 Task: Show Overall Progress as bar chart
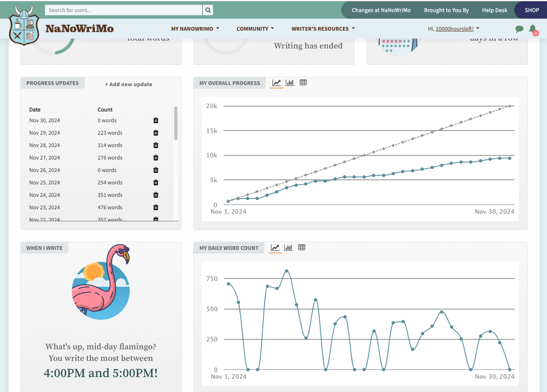click(x=290, y=83)
